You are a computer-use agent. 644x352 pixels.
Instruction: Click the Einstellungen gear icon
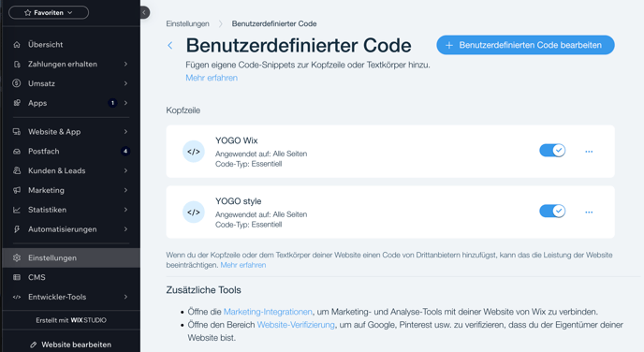17,258
